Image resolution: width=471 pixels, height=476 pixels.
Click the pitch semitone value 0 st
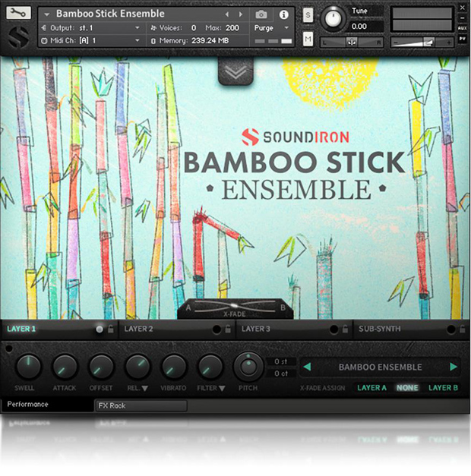281,361
